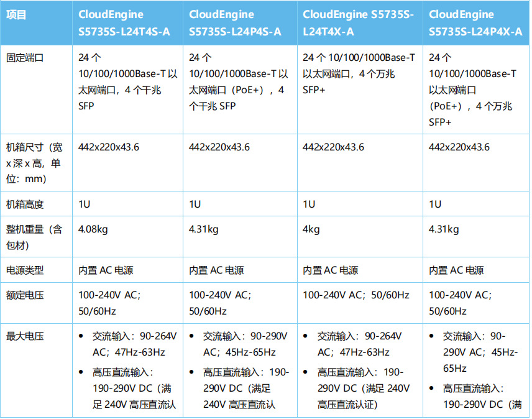Select the 4kg weight value

[311, 229]
